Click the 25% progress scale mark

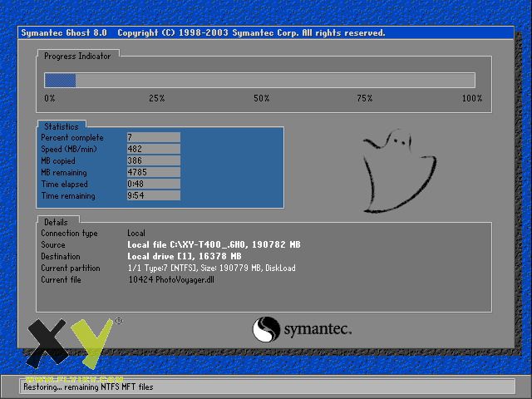(x=157, y=98)
